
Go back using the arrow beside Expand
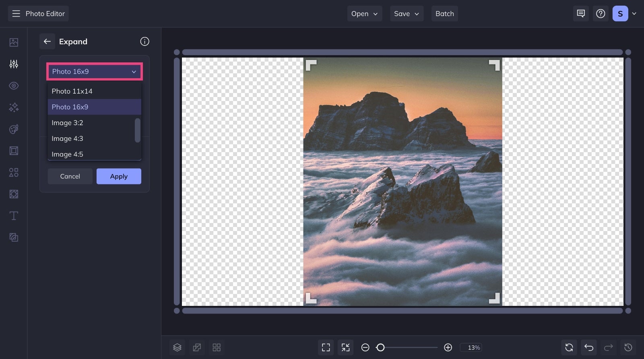47,41
